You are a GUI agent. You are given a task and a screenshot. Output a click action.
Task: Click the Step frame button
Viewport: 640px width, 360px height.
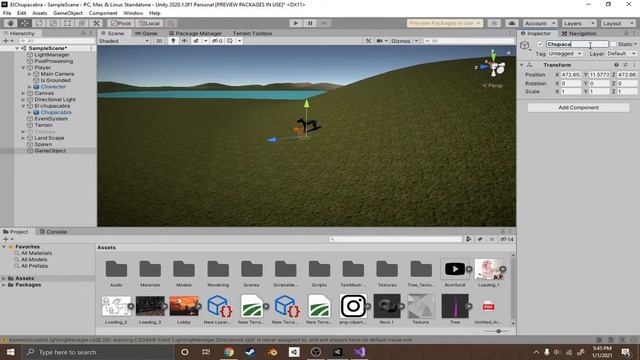[x=324, y=23]
